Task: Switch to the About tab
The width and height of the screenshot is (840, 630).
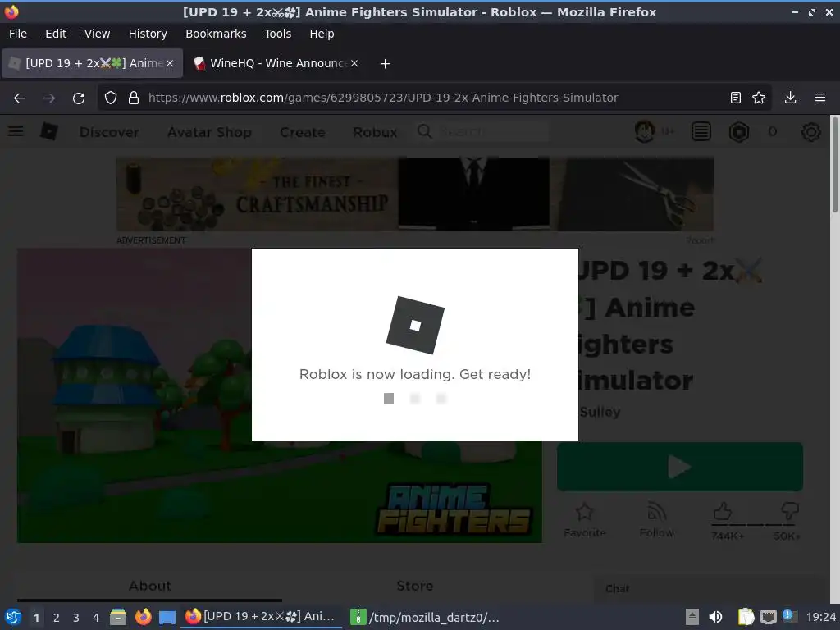Action: [149, 587]
